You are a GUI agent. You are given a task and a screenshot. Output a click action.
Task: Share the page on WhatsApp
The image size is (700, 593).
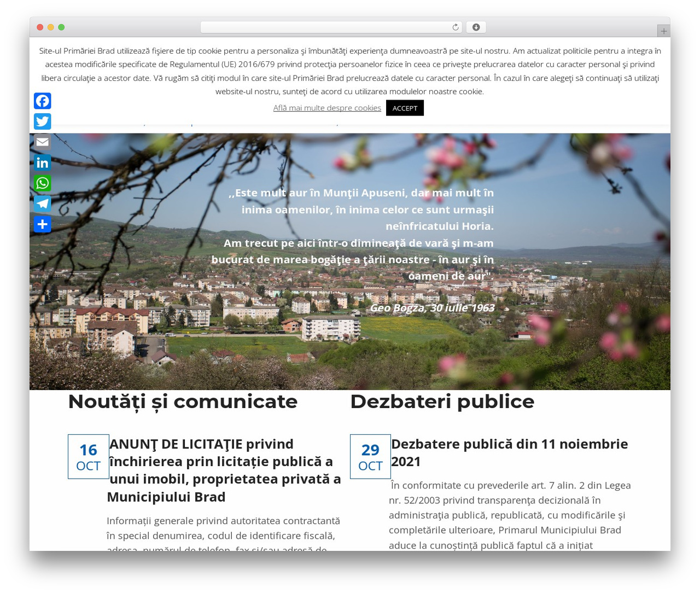tap(42, 183)
